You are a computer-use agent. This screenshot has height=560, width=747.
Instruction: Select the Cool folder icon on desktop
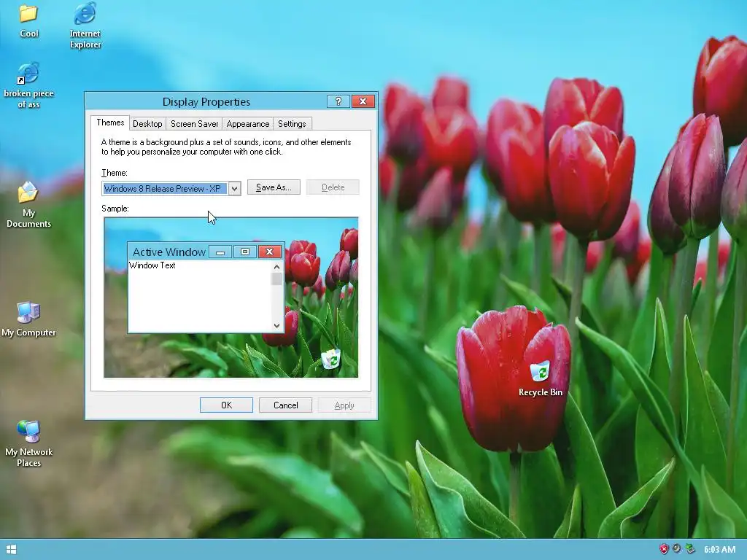[28, 15]
